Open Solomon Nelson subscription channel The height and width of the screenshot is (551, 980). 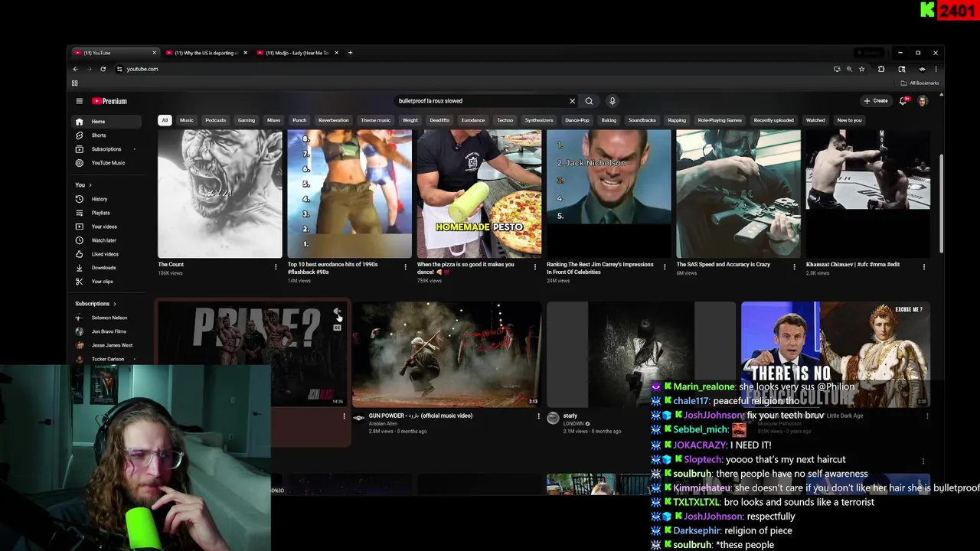click(106, 318)
